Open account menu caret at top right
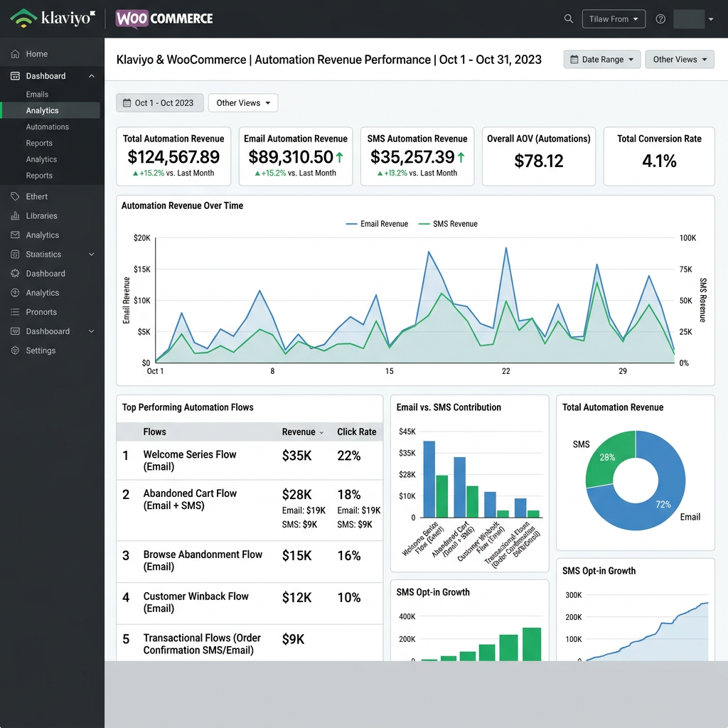The height and width of the screenshot is (728, 728). click(x=711, y=19)
